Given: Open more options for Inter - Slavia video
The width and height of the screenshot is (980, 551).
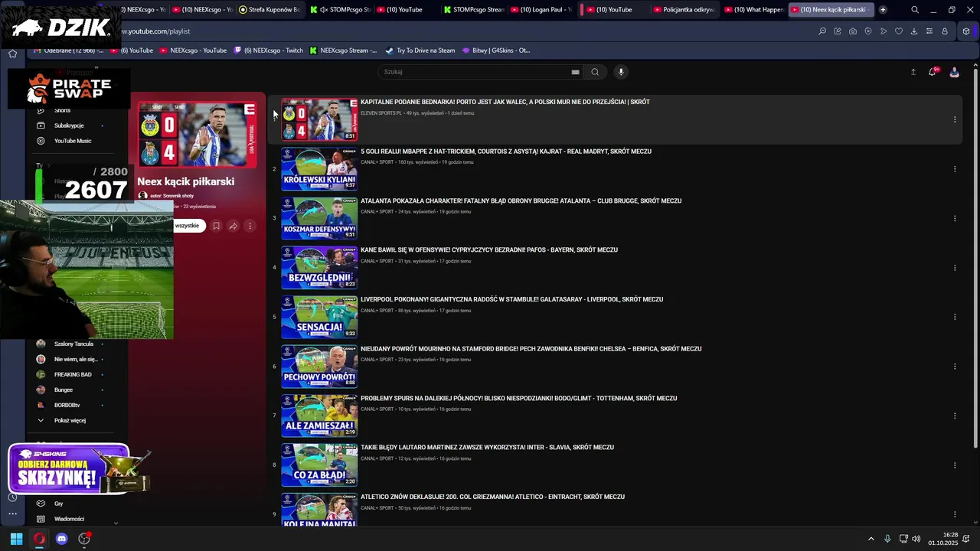Looking at the screenshot, I should click(955, 465).
